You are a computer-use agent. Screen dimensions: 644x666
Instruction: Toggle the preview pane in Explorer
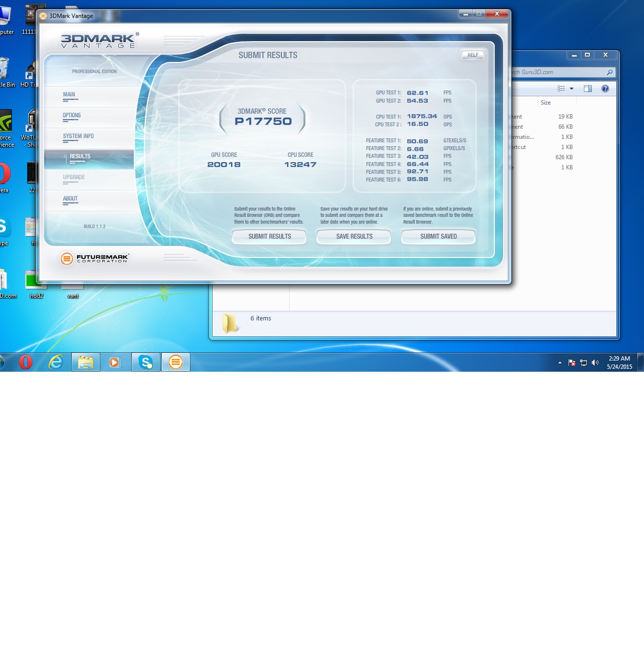coord(588,89)
